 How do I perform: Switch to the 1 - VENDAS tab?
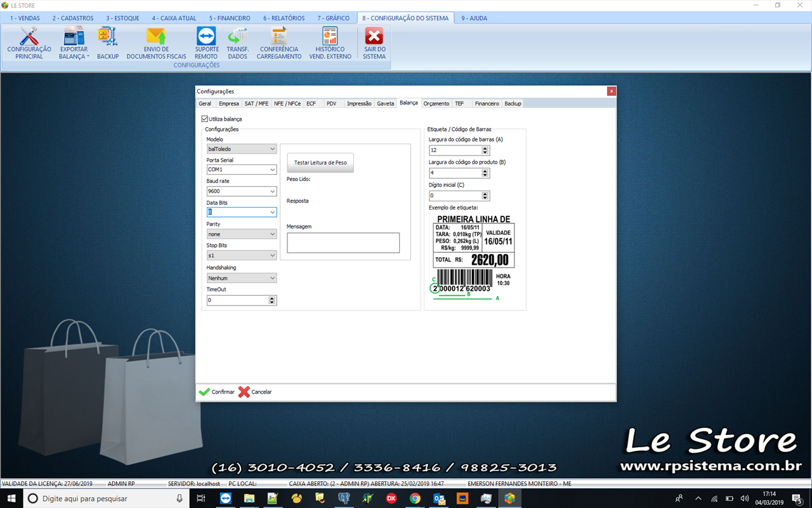click(24, 18)
